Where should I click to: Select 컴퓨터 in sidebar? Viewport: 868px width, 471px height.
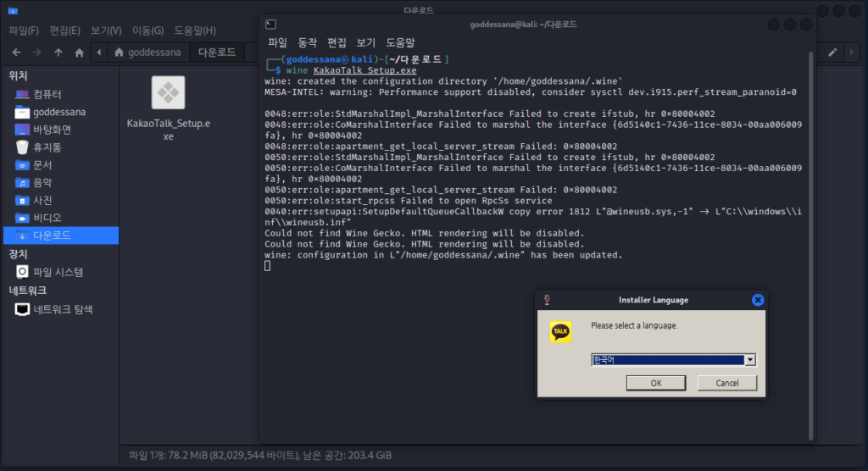[x=61, y=95]
